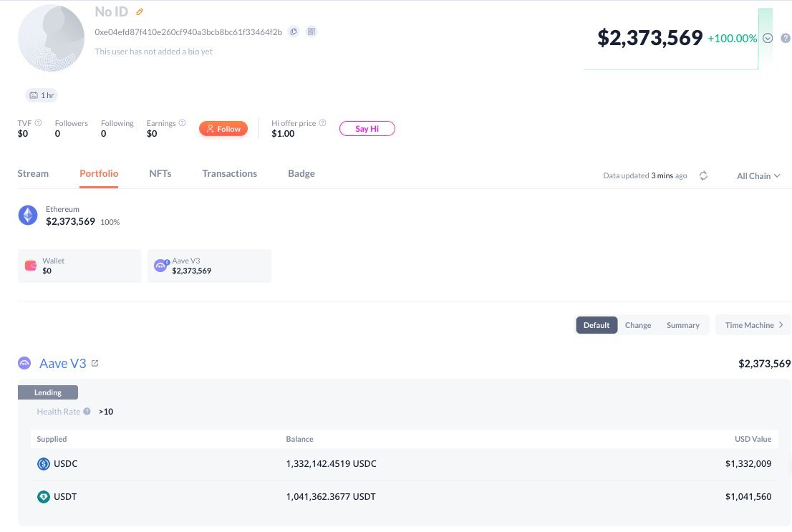Switch to the Change view

click(x=638, y=325)
